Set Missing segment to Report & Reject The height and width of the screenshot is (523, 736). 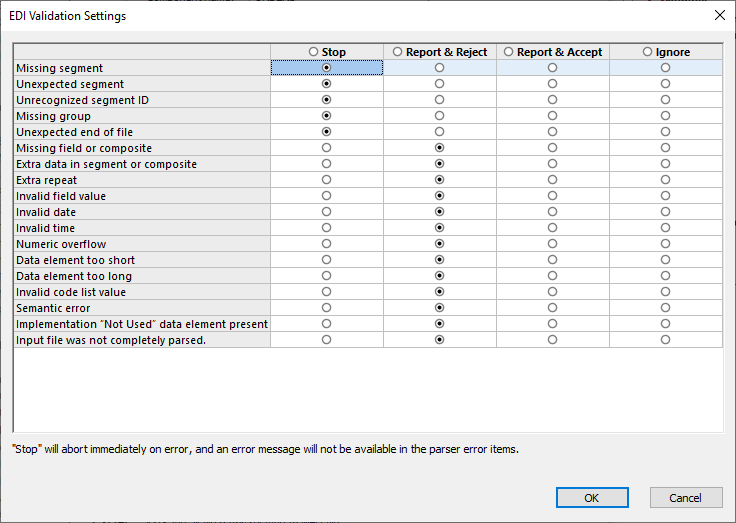click(439, 68)
